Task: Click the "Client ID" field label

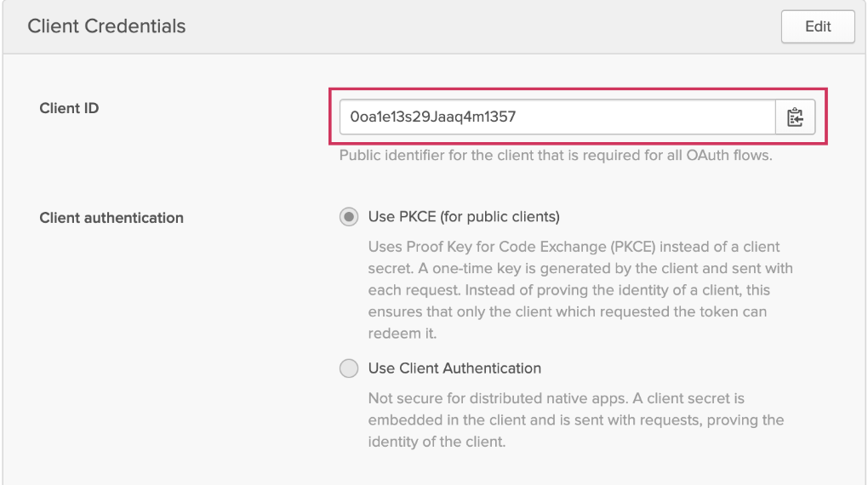Action: [x=69, y=108]
